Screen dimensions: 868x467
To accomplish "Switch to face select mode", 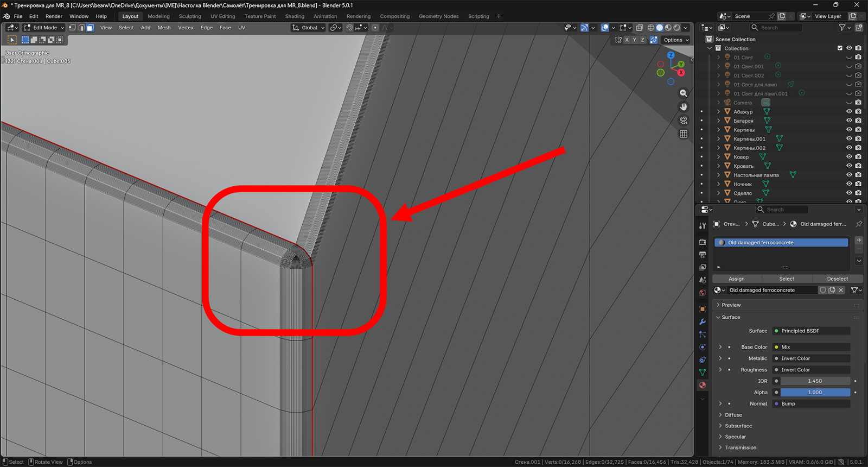I will pyautogui.click(x=90, y=28).
